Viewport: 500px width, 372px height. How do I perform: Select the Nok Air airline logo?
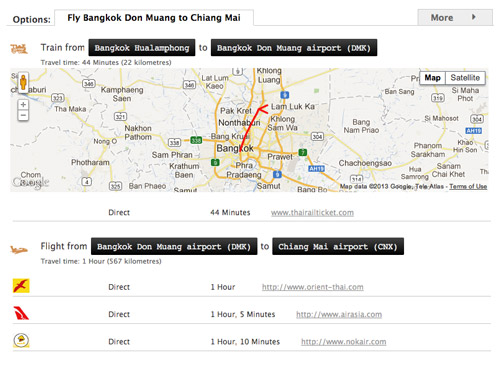tap(21, 340)
